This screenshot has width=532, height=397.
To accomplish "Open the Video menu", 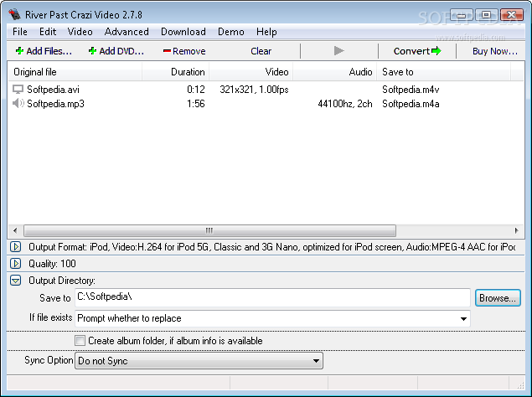I will pos(80,32).
